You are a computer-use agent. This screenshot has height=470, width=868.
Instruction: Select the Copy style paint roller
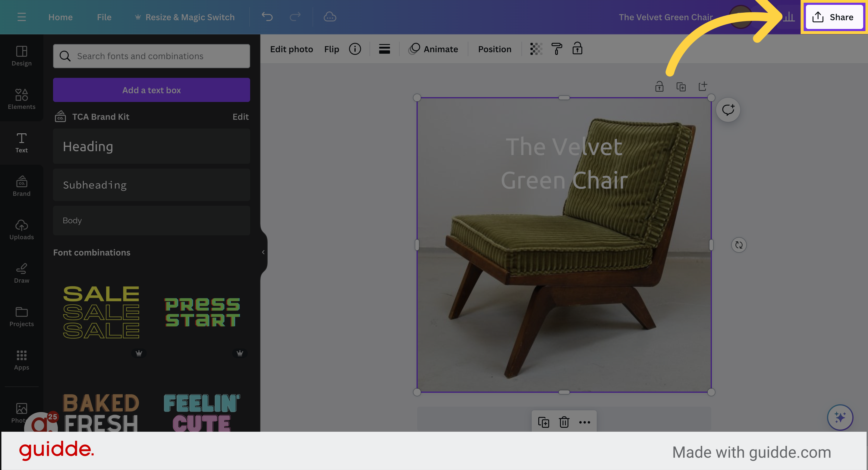pos(556,49)
